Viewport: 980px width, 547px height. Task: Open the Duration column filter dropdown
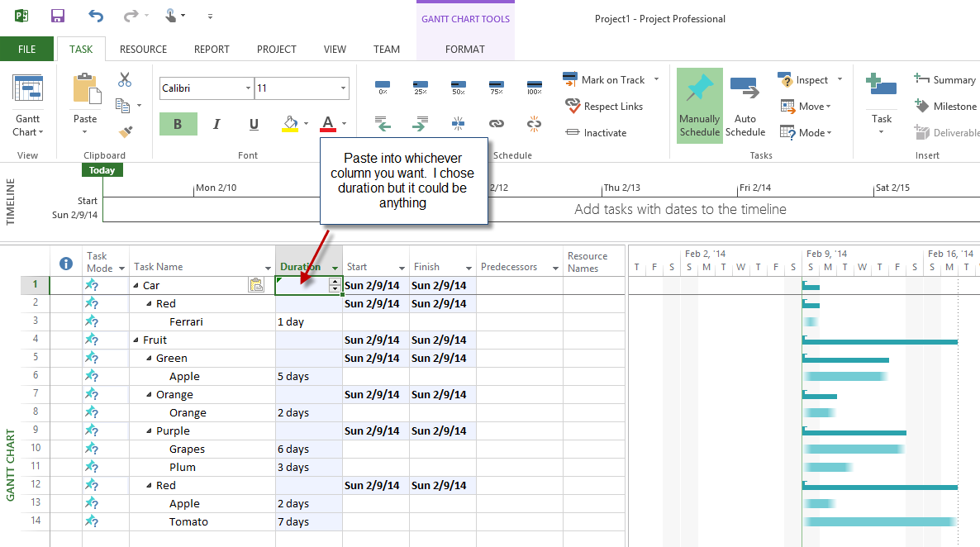(333, 268)
